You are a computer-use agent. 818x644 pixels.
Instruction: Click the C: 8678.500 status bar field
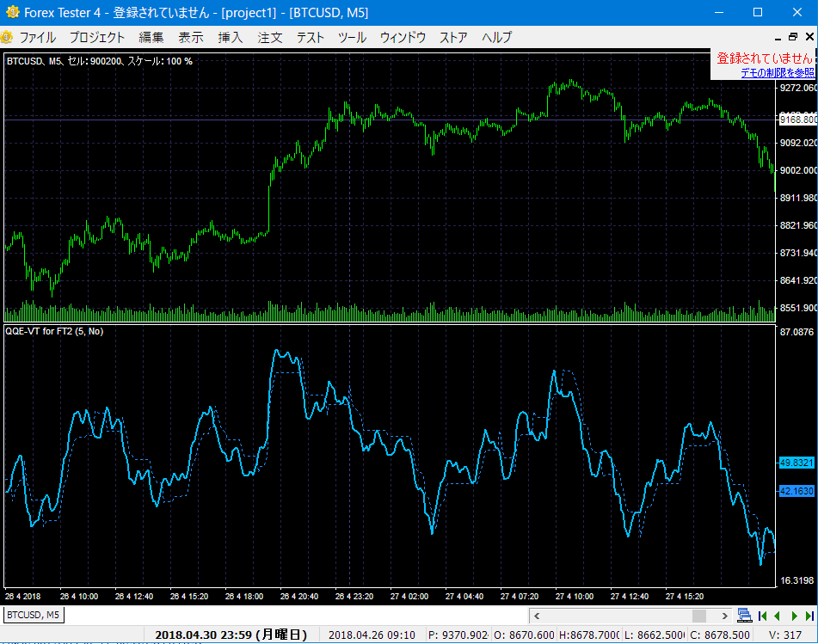(x=719, y=635)
